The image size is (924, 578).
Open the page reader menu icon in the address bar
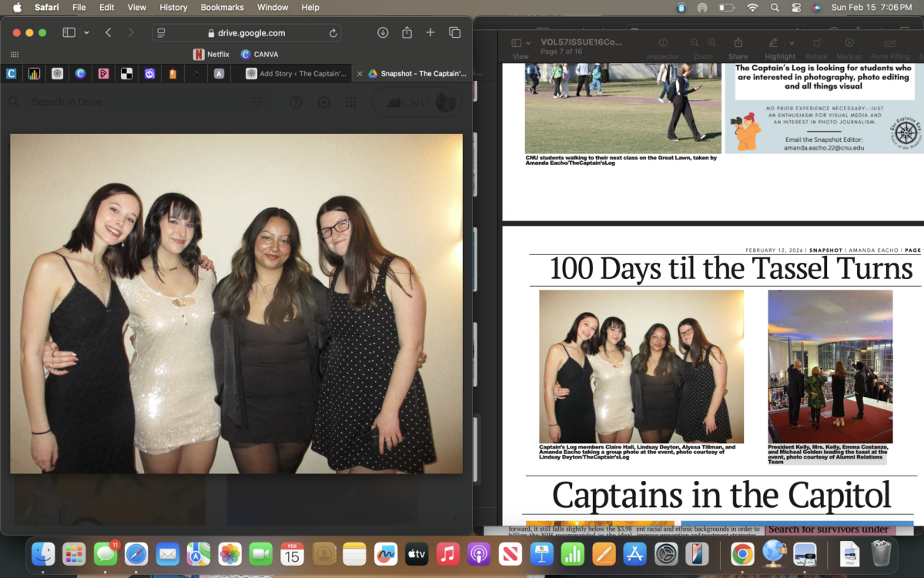[x=161, y=33]
